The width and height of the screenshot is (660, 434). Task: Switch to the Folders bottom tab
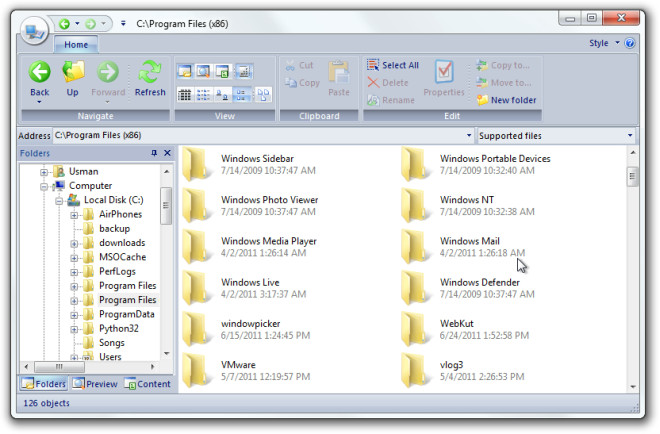pyautogui.click(x=44, y=383)
